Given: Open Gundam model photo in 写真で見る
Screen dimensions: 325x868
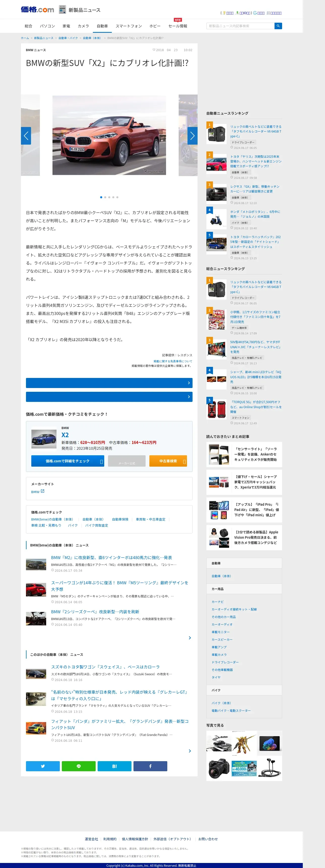Looking at the screenshot, I should pos(244,743).
